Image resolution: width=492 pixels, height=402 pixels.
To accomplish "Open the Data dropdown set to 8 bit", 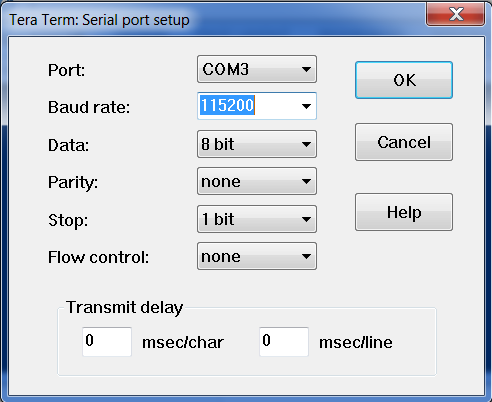I will tap(257, 144).
